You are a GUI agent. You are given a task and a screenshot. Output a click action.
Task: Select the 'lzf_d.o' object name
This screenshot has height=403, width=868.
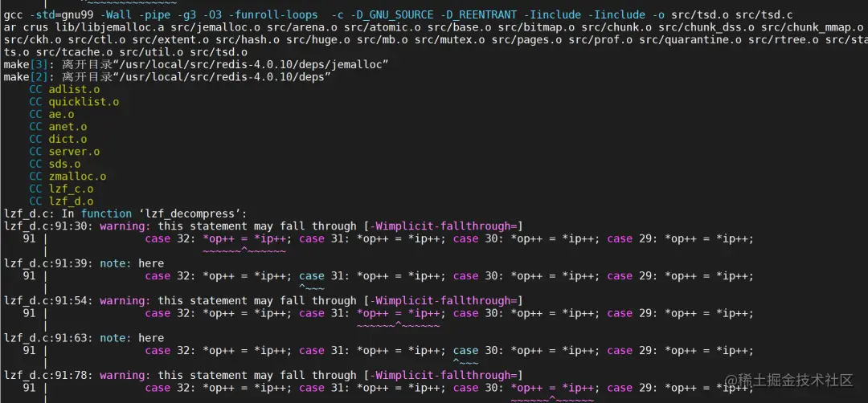pos(71,201)
